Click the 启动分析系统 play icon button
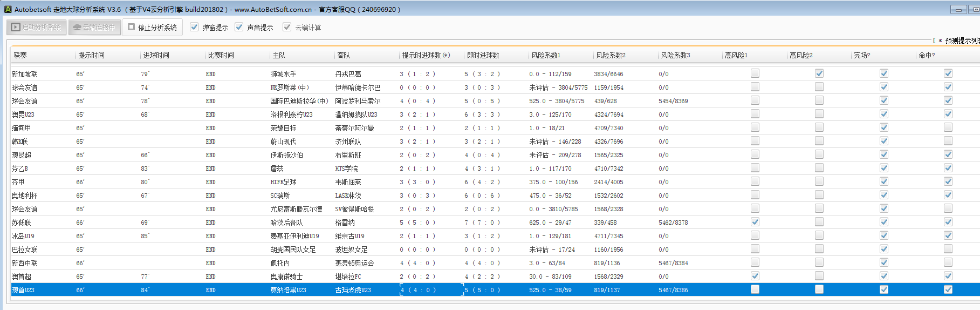980x310 pixels. 36,27
